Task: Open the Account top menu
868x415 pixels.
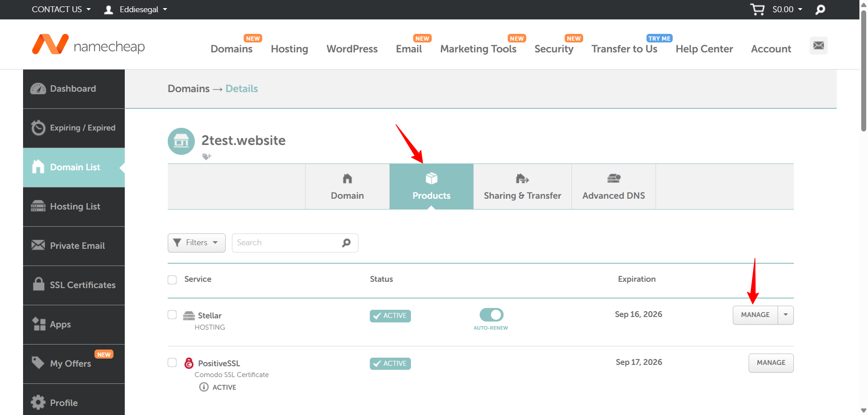Action: [x=771, y=49]
